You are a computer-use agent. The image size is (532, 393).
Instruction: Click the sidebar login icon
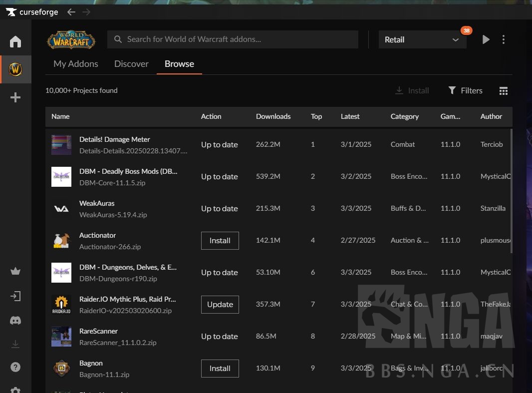15,296
